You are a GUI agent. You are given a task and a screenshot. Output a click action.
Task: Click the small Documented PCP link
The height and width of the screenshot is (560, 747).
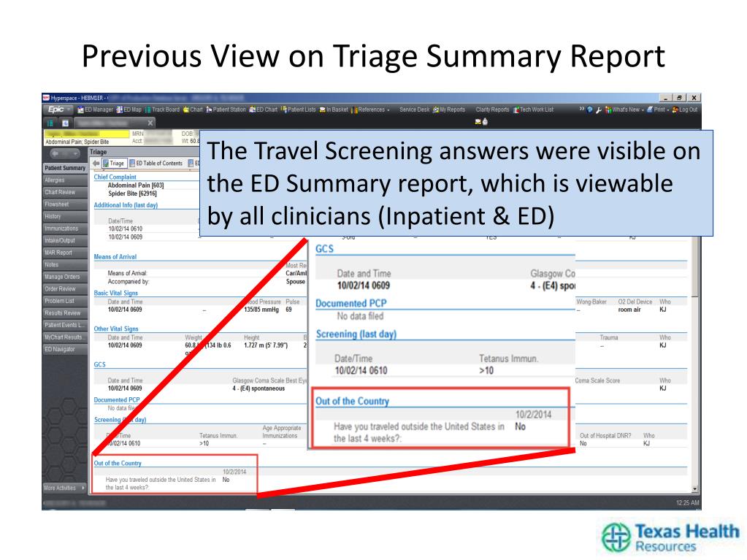click(x=117, y=400)
